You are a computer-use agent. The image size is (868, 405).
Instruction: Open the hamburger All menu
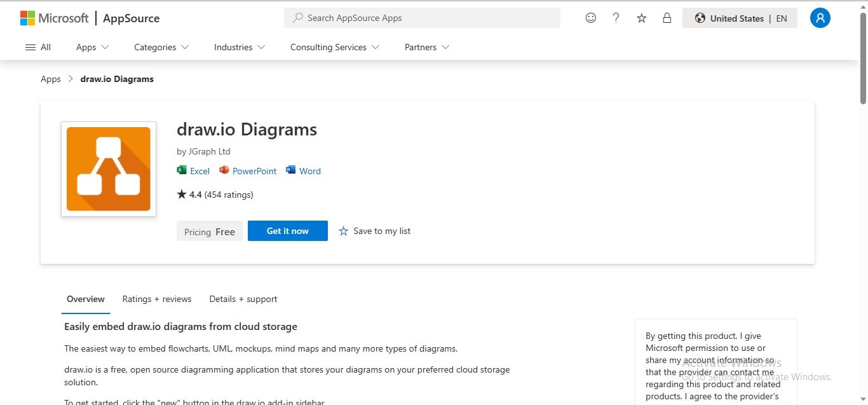coord(37,47)
